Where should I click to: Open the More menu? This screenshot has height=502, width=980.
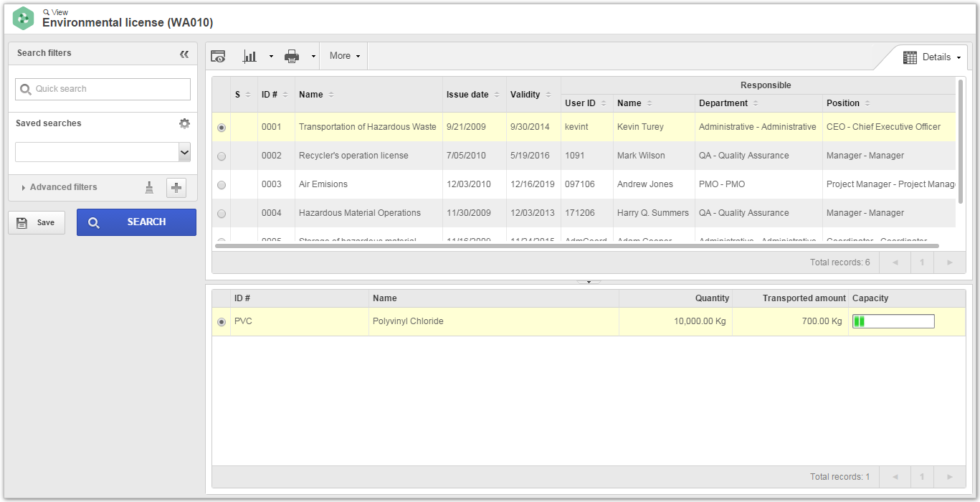[344, 56]
